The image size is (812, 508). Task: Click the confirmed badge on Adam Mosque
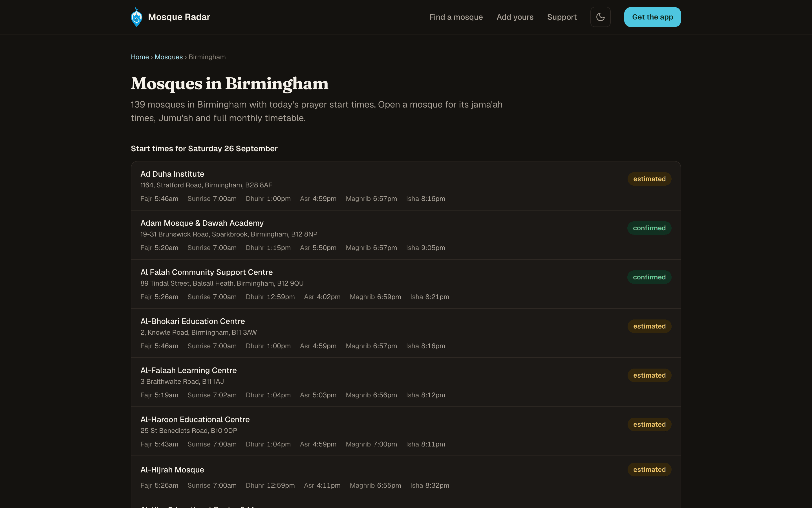click(x=649, y=228)
